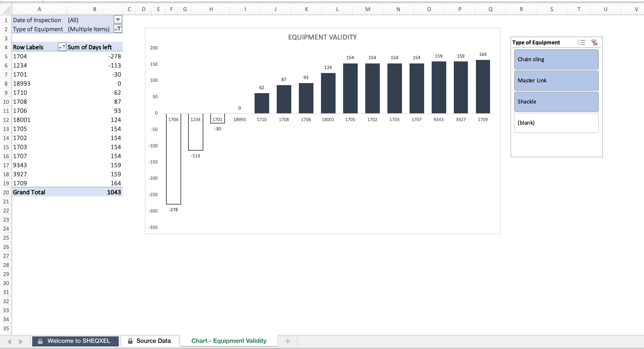Switch to the Source Data sheet tab
644x349 pixels.
pyautogui.click(x=153, y=341)
